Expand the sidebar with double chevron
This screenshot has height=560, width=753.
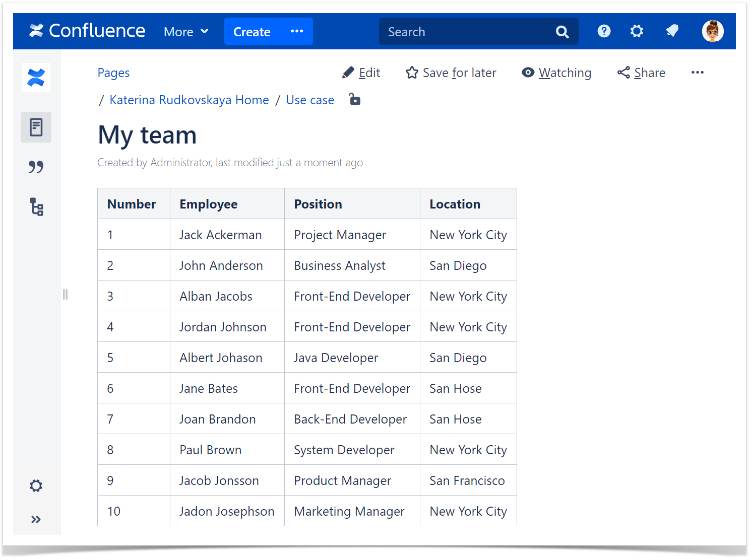[x=36, y=519]
